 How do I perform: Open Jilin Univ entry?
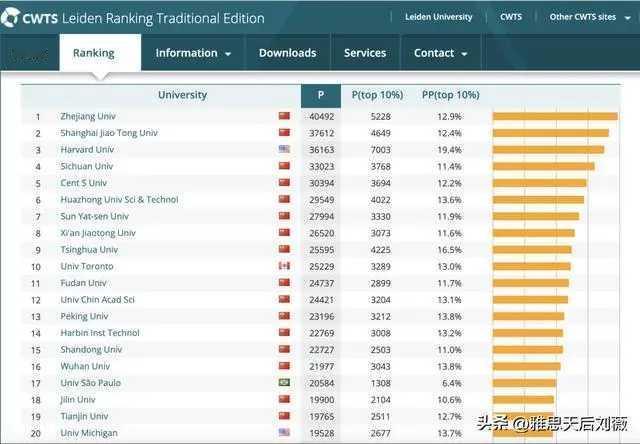78,400
